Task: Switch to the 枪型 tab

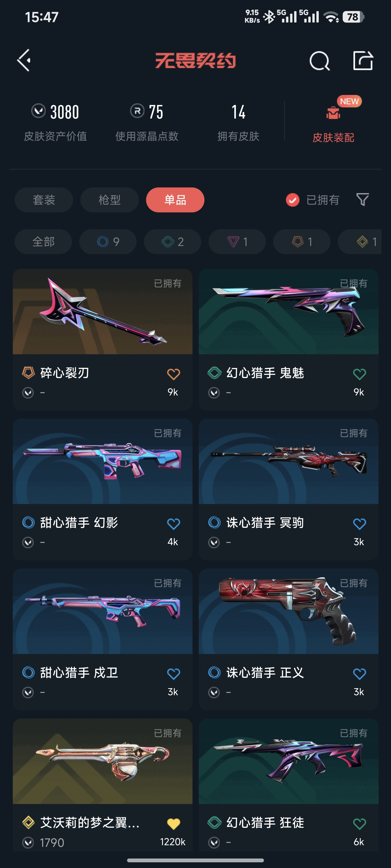Action: coord(109,200)
